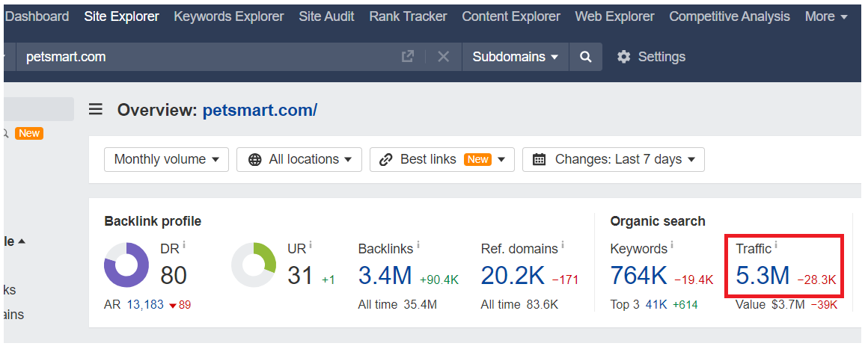The width and height of the screenshot is (868, 355).
Task: Click the globe icon in All locations
Action: click(254, 160)
